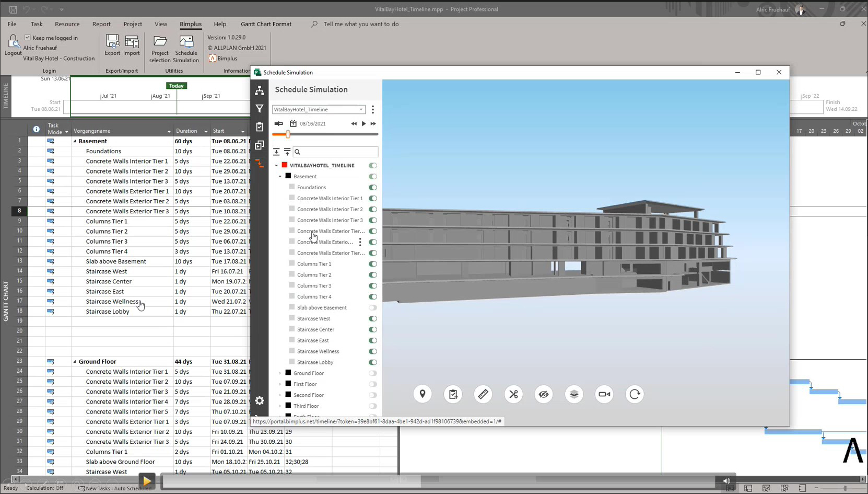Toggle Foundations visibility switch

[x=373, y=187]
